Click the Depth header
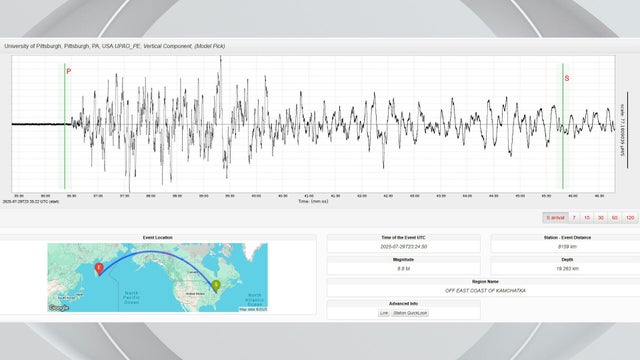The width and height of the screenshot is (640, 360). 567,260
